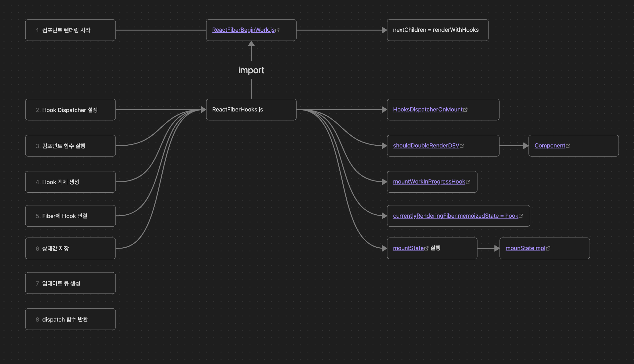Click external-link icon beside mountState
The width and height of the screenshot is (634, 364).
tap(426, 249)
